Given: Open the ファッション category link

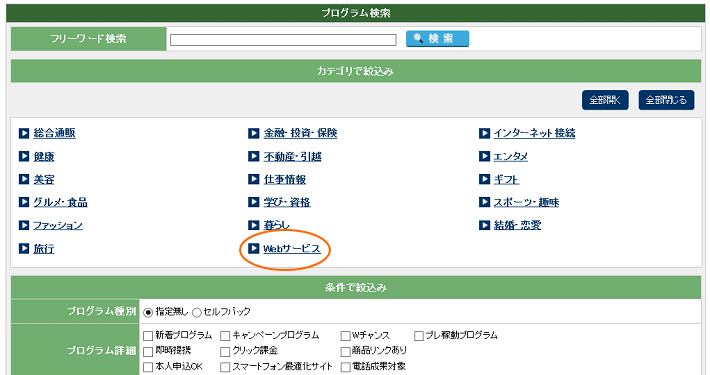Looking at the screenshot, I should coord(58,225).
